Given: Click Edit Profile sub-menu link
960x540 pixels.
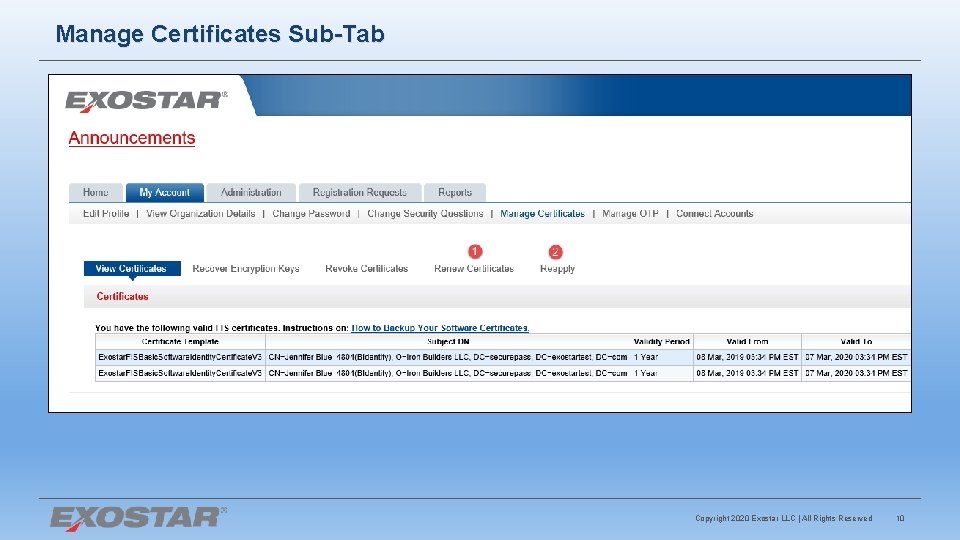Looking at the screenshot, I should 106,214.
